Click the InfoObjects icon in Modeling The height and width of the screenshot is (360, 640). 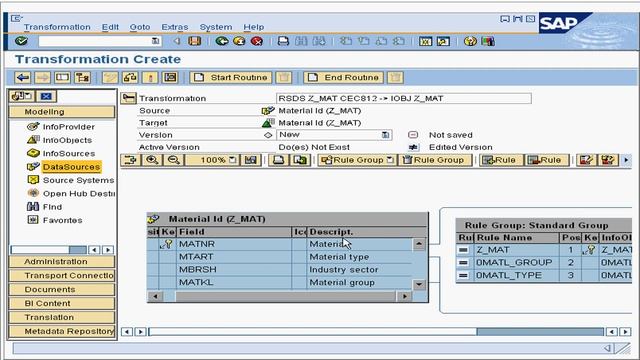click(33, 140)
